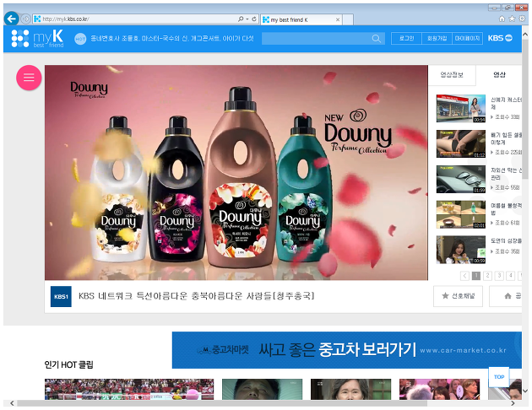Click the site search magnifier icon
The image size is (532, 410).
[377, 39]
